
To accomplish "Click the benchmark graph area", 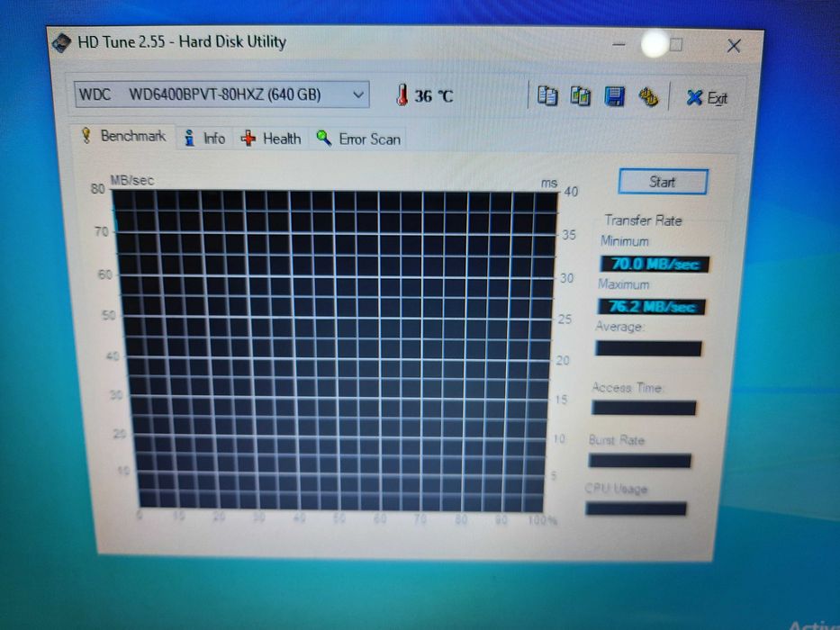I will pyautogui.click(x=338, y=351).
